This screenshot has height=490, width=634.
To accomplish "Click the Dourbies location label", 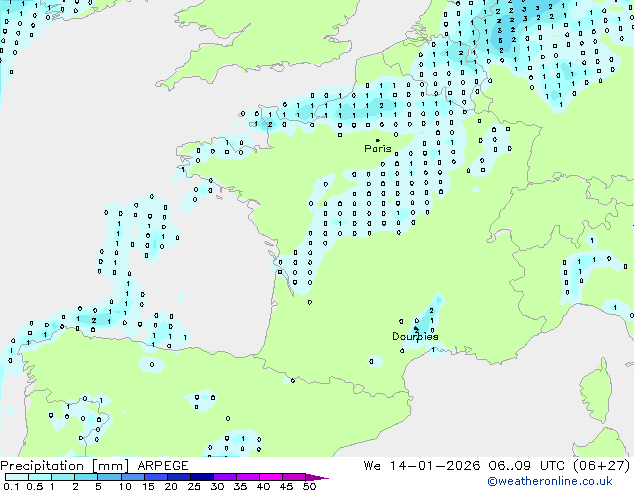I will (x=415, y=336).
